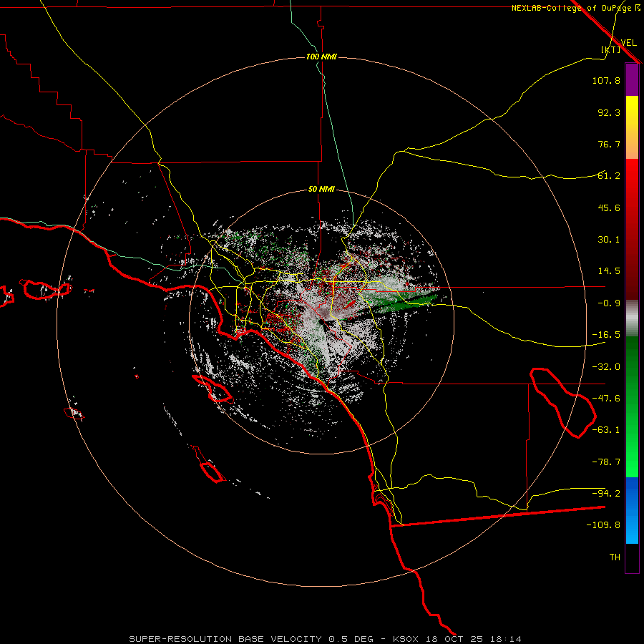644x644 pixels.
Task: Click the VEL legend title
Action: pos(628,43)
